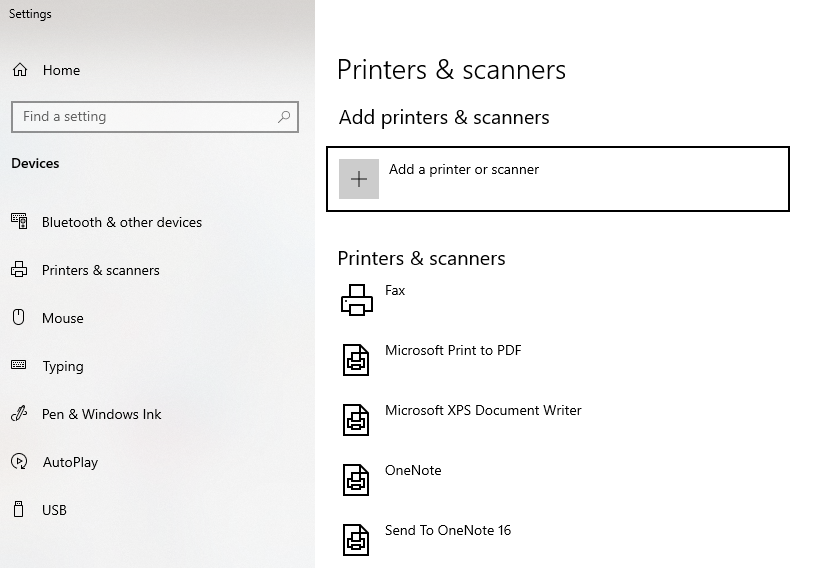The width and height of the screenshot is (833, 568).
Task: Click the Bluetooth devices sidebar icon
Action: click(19, 221)
